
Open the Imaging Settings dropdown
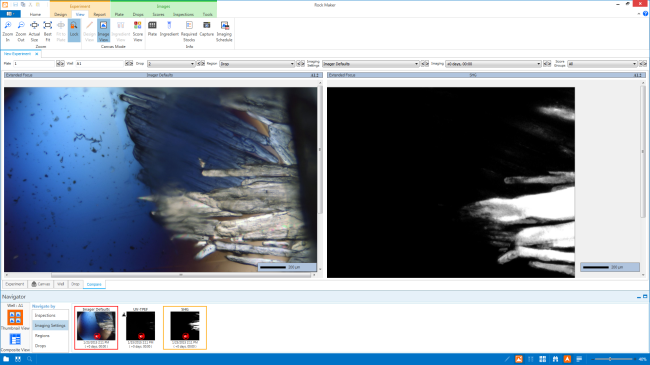tap(371, 64)
